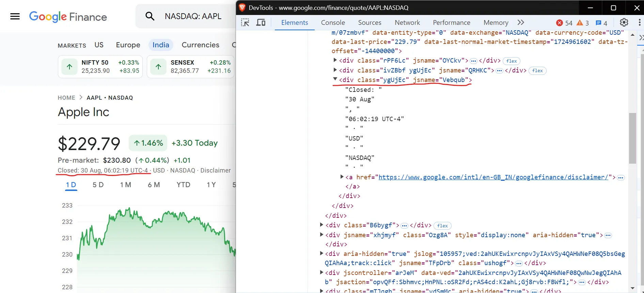Click the +1.46% change badge

coord(148,143)
